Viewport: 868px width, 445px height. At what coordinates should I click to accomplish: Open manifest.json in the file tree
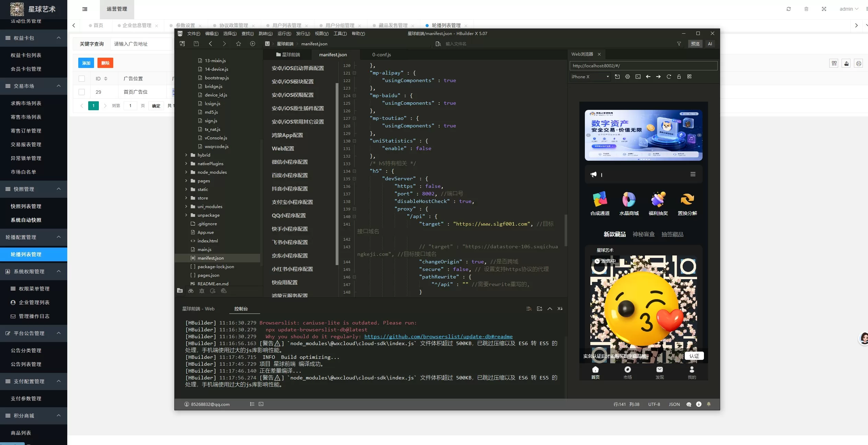(210, 258)
